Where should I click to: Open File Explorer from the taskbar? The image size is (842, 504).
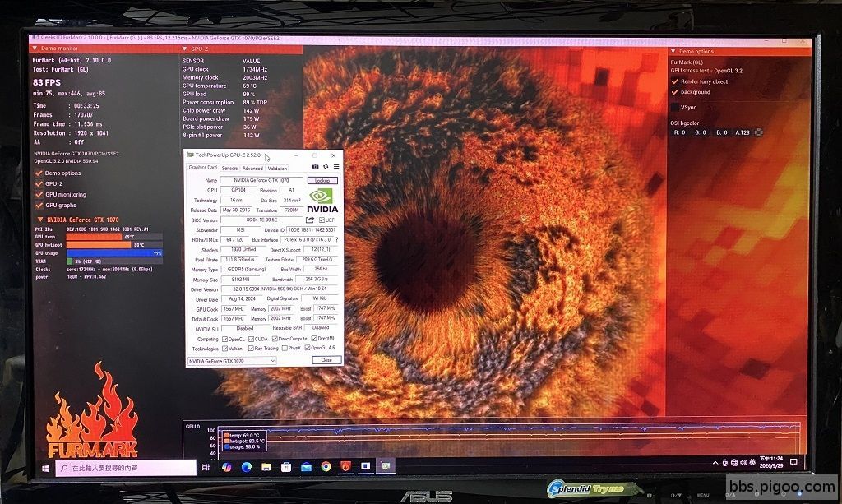point(266,467)
